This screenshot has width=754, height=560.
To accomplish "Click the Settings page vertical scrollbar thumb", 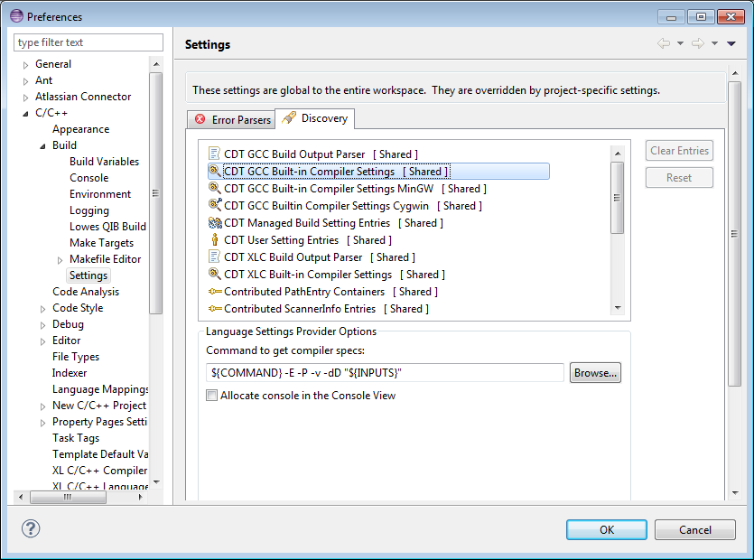I will point(734,234).
